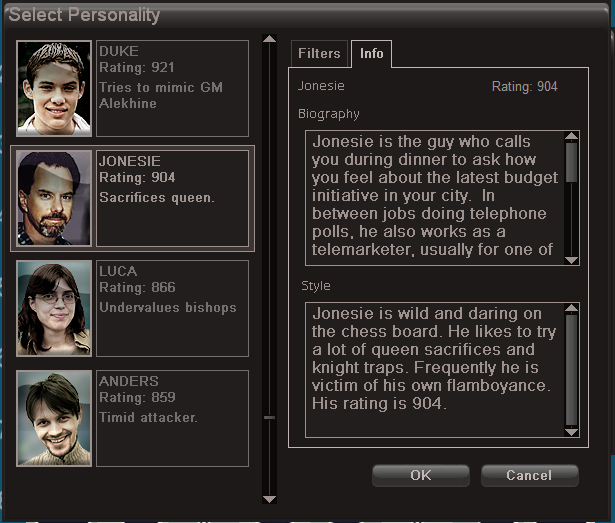Confirm selection with OK button
Screen dimensions: 615x523
420,476
